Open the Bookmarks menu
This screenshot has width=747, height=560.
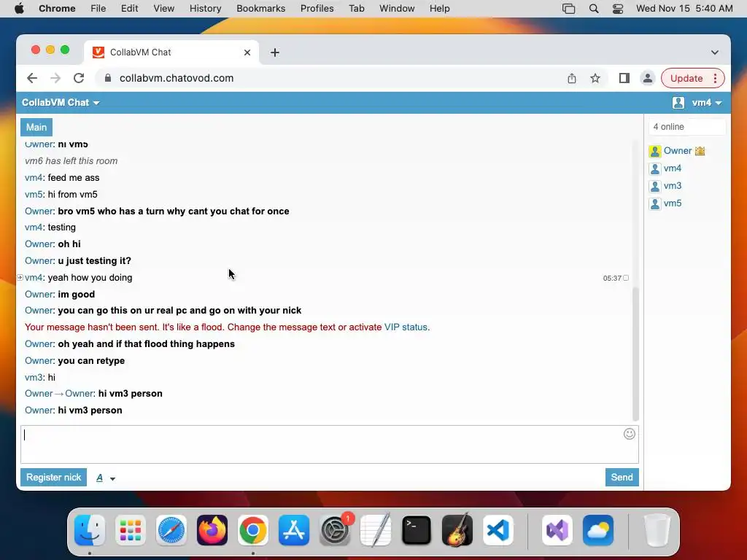260,9
